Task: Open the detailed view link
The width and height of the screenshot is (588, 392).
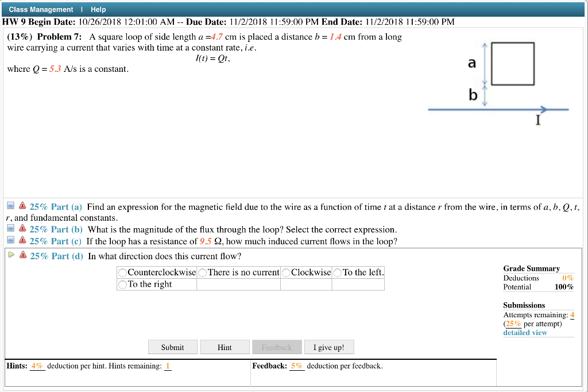Action: [x=524, y=332]
